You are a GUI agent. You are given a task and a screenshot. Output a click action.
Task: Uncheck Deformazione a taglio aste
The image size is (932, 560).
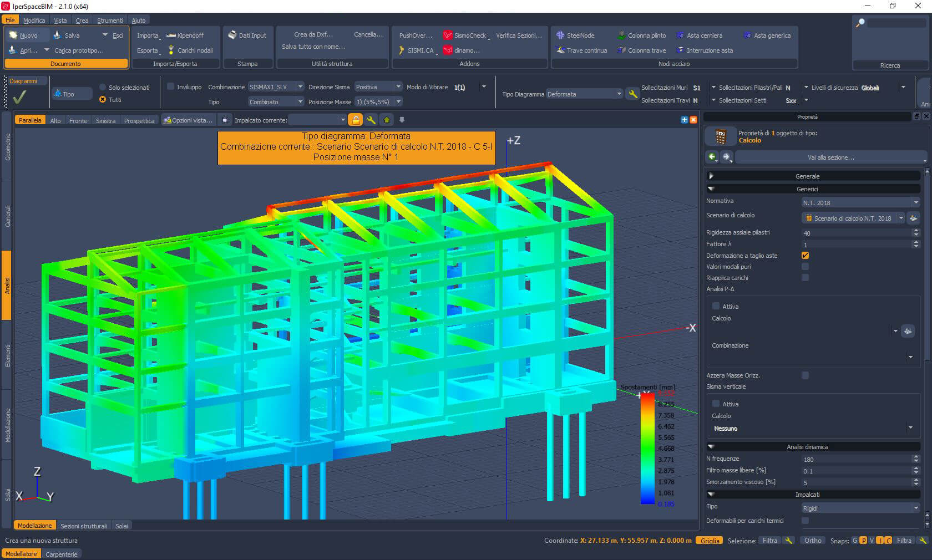point(805,256)
